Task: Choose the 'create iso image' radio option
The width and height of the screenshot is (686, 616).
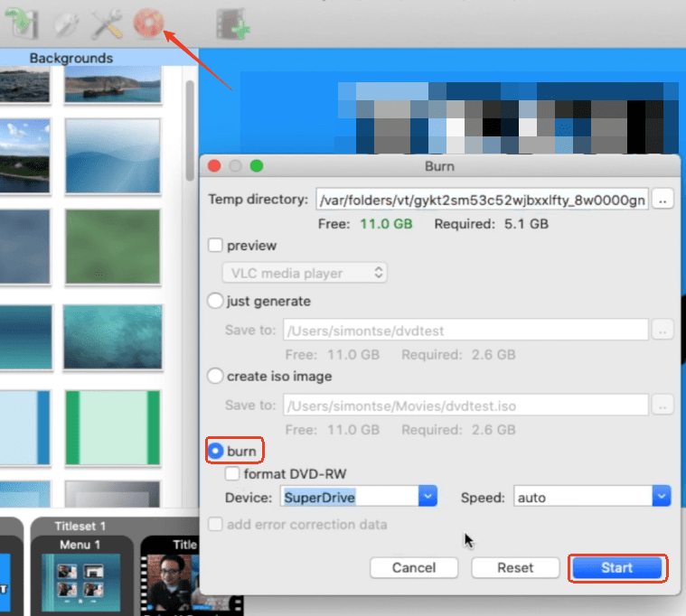Action: pyautogui.click(x=216, y=376)
